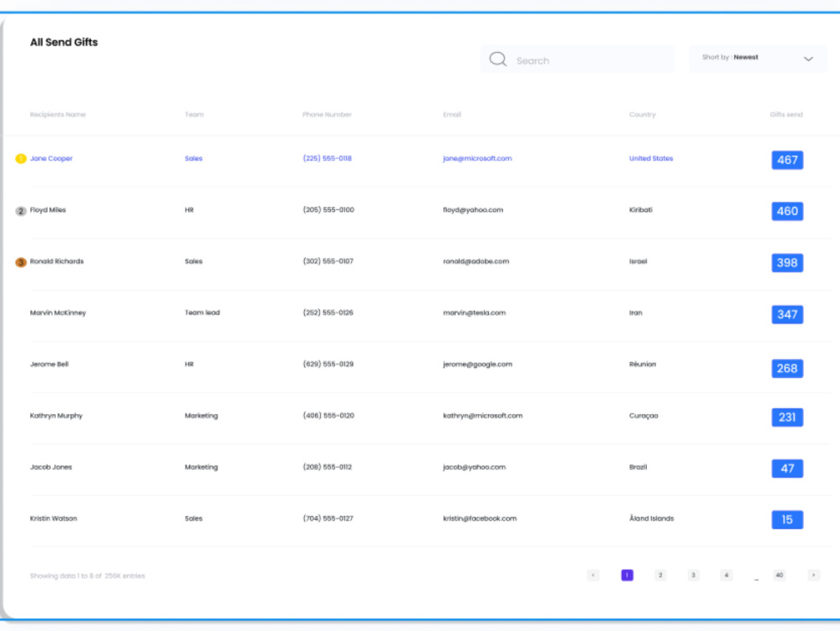The image size is (840, 631).
Task: Select Ronald Richards name
Action: pyautogui.click(x=57, y=261)
